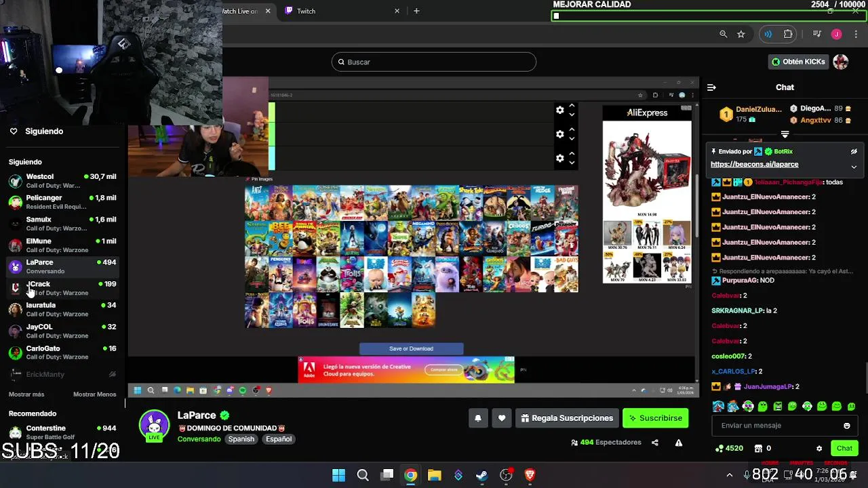Viewport: 868px width, 488px height.
Task: Open Windows taskbar Search icon
Action: pos(363,475)
